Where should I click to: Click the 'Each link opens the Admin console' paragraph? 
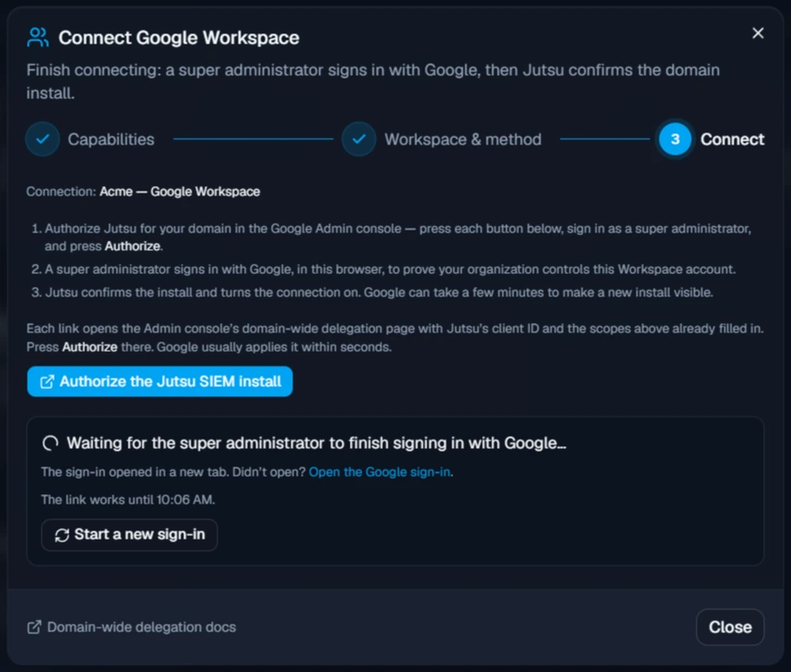395,338
